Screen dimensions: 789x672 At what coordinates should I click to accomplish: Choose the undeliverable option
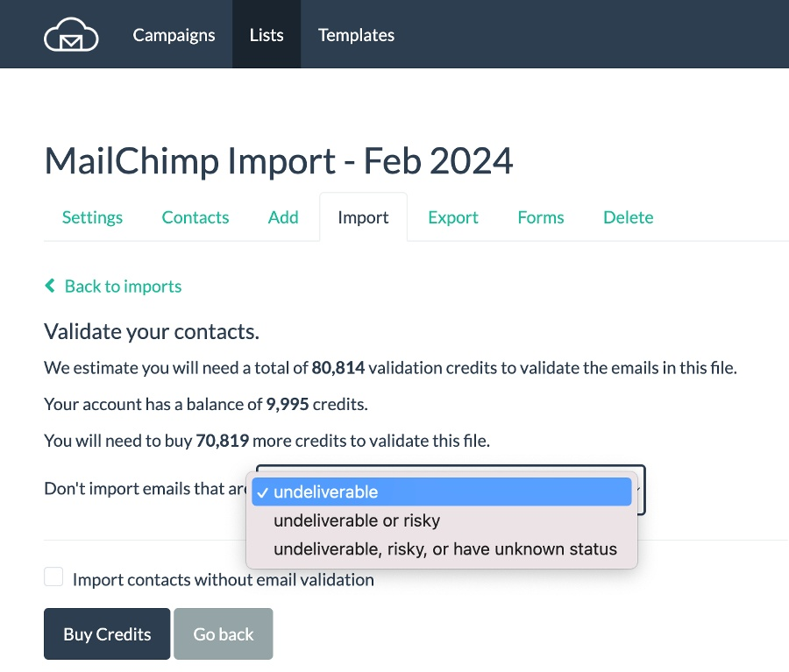pos(441,492)
